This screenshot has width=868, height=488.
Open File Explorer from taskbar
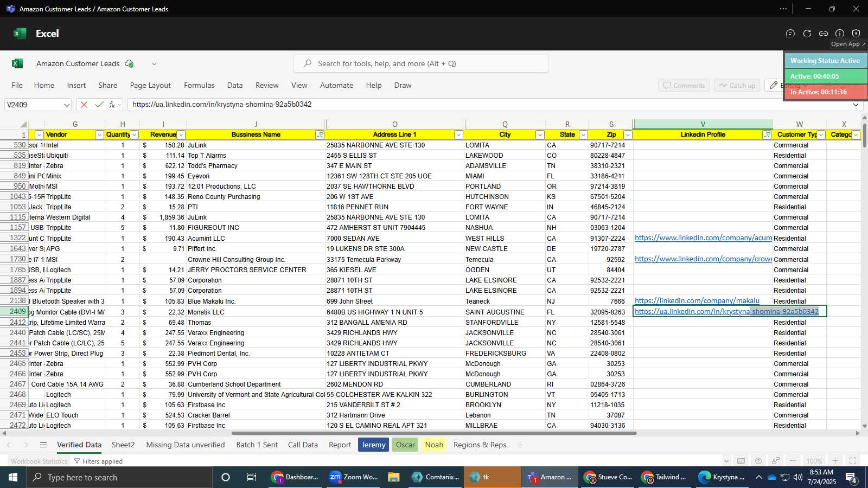click(x=394, y=477)
